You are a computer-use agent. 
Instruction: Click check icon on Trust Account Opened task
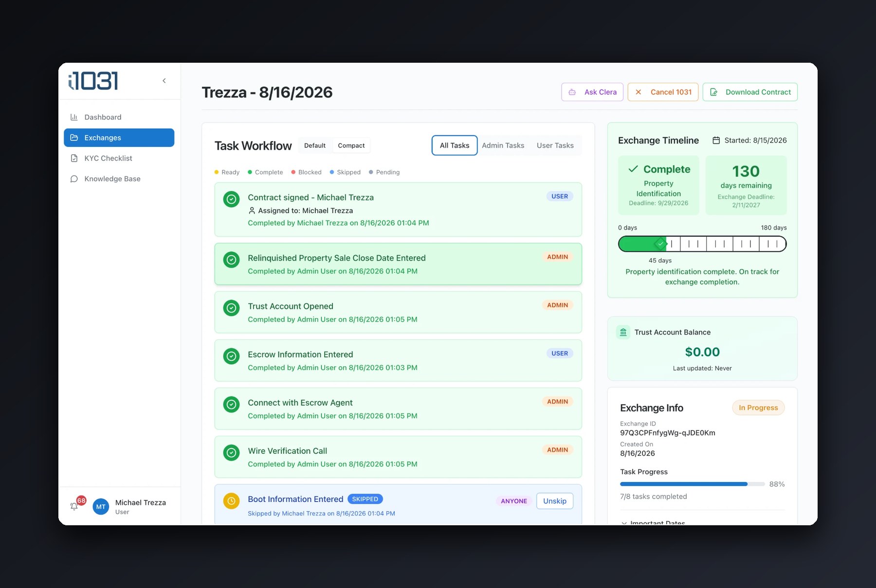coord(232,308)
